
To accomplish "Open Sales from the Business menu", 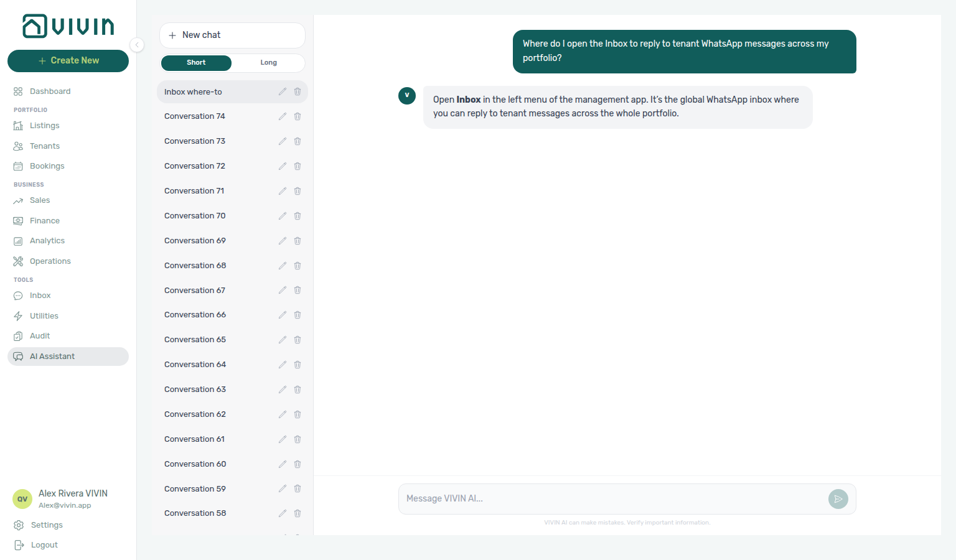I will point(68,200).
